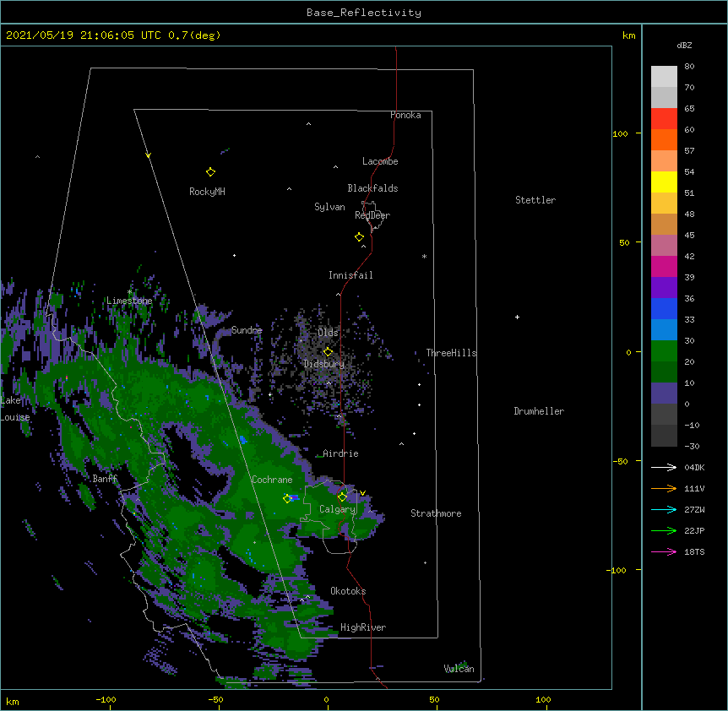Click the Sundre label

coord(247,330)
